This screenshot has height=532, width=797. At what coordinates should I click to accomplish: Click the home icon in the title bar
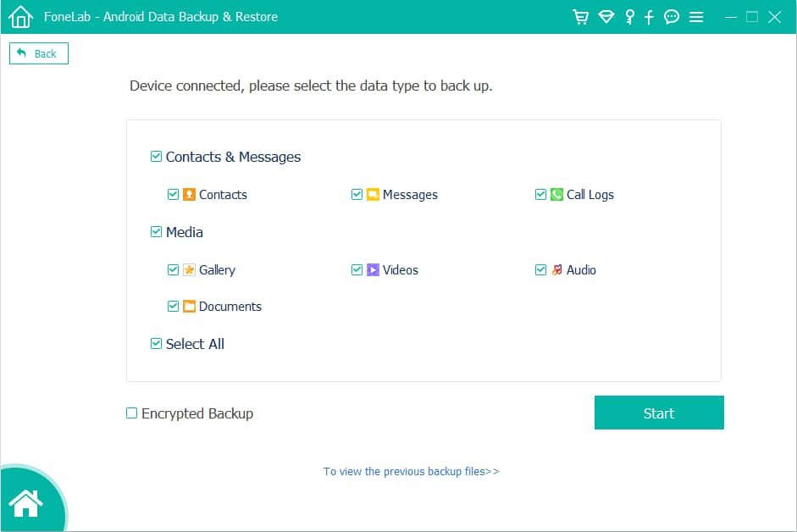pos(19,16)
